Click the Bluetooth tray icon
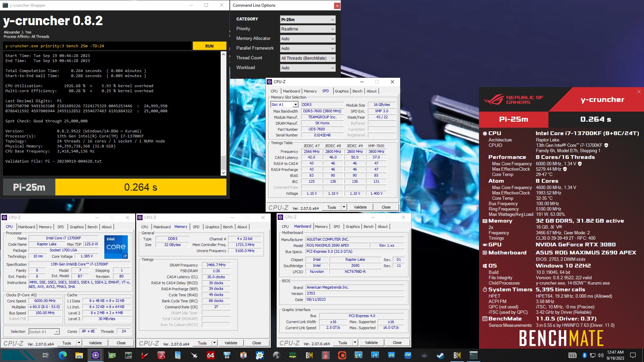This screenshot has width=644, height=362. (x=584, y=355)
